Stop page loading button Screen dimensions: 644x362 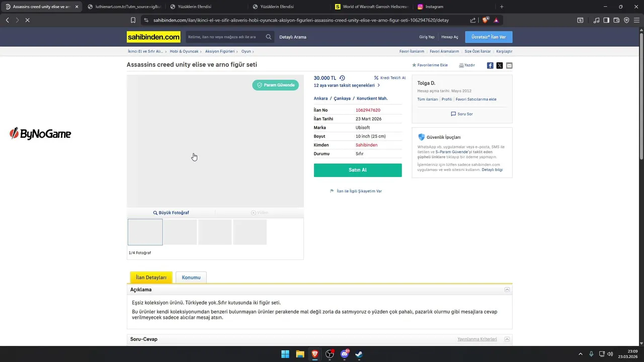click(27, 20)
